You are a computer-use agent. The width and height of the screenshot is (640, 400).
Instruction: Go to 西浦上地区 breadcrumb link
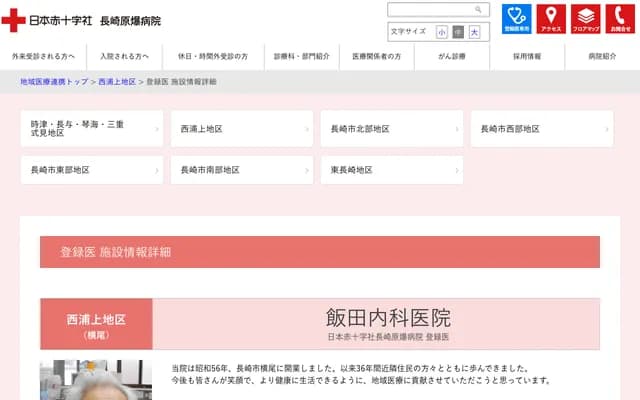pos(117,82)
